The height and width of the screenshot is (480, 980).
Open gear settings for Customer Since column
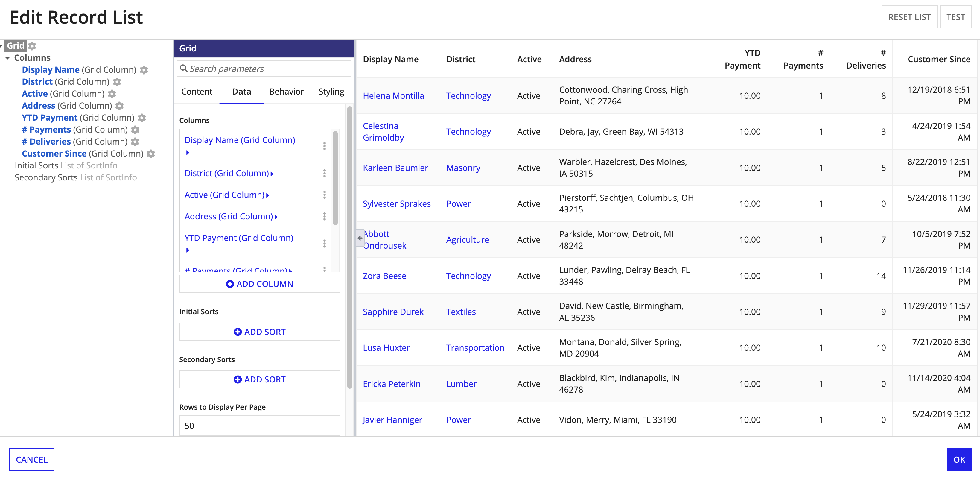pos(151,154)
